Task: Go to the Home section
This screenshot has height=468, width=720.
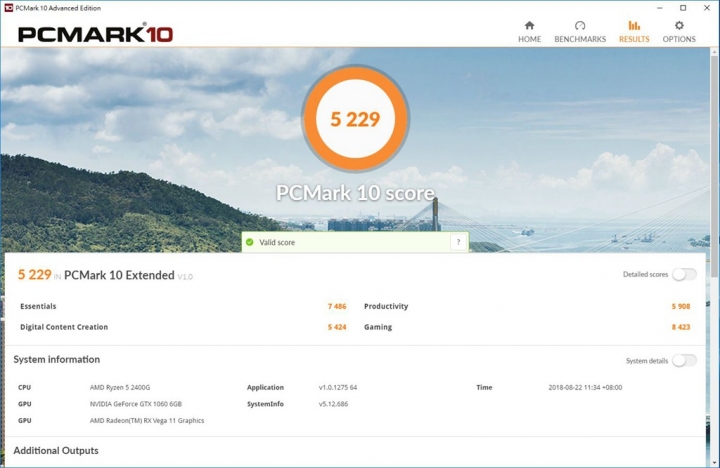Action: [x=529, y=32]
